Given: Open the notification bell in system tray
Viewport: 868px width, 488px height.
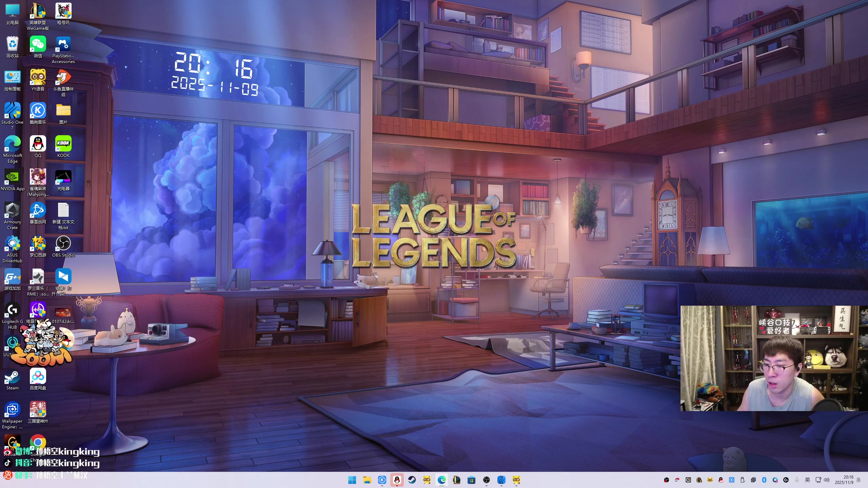Looking at the screenshot, I should (x=859, y=480).
